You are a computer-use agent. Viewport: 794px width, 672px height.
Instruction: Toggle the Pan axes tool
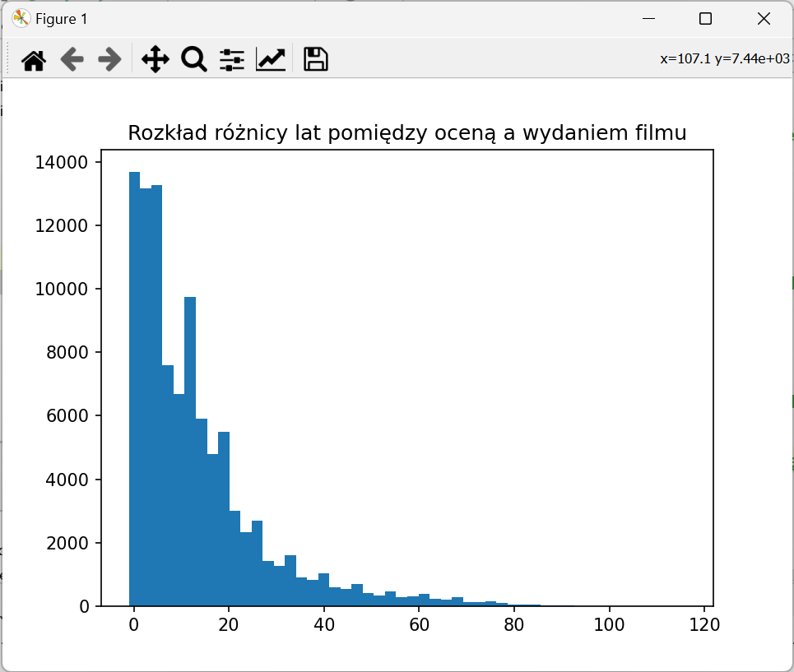click(x=155, y=59)
